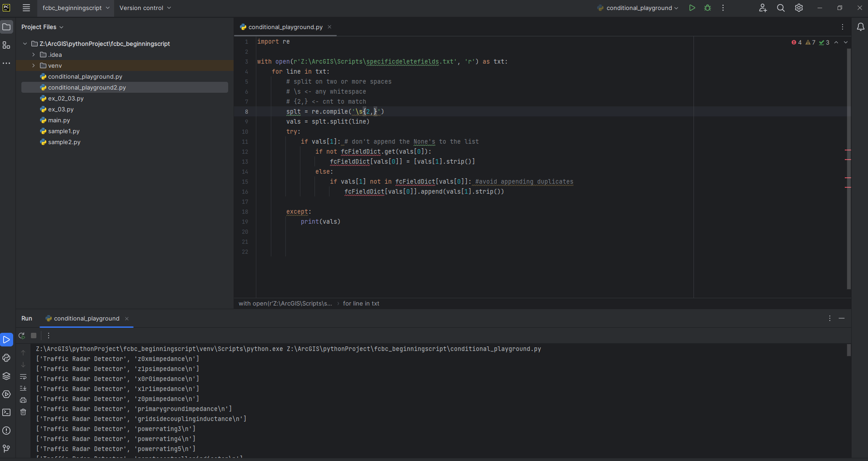This screenshot has width=868, height=461.
Task: Toggle soft-wrap in Run console
Action: point(23,376)
